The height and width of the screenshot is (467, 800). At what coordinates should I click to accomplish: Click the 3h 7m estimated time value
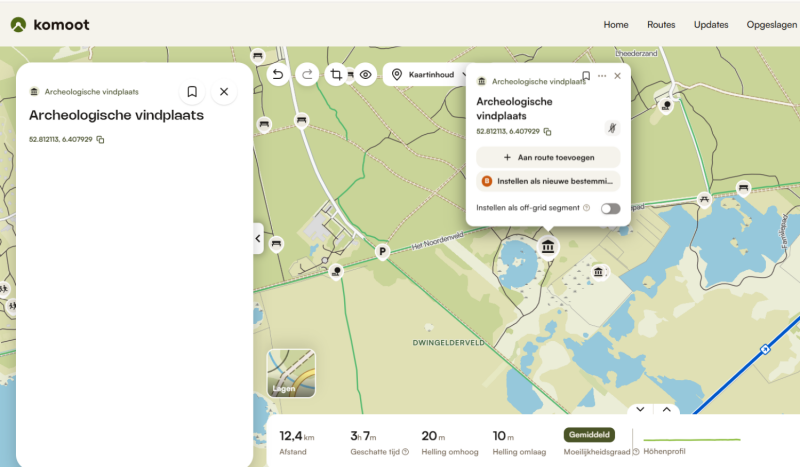click(363, 436)
